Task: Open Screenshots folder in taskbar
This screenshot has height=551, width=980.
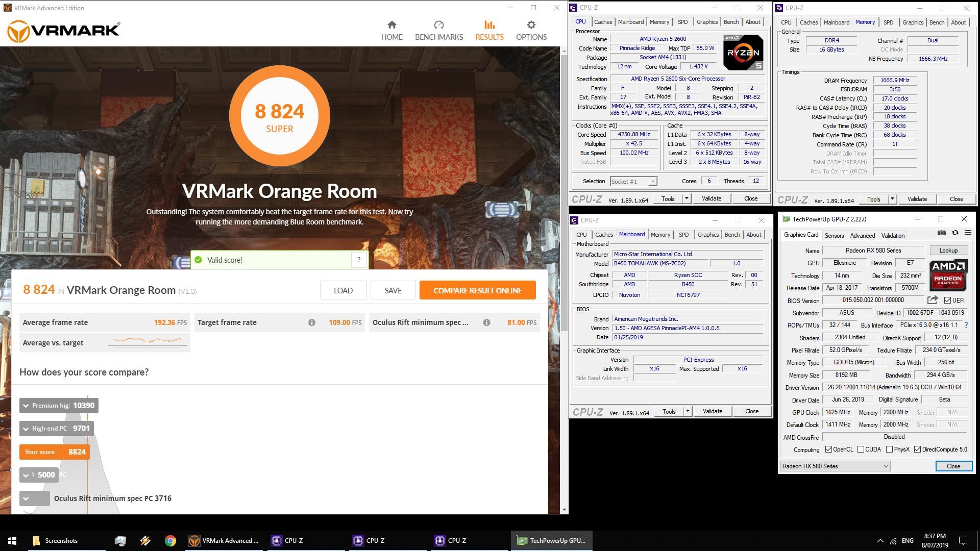Action: coord(66,541)
